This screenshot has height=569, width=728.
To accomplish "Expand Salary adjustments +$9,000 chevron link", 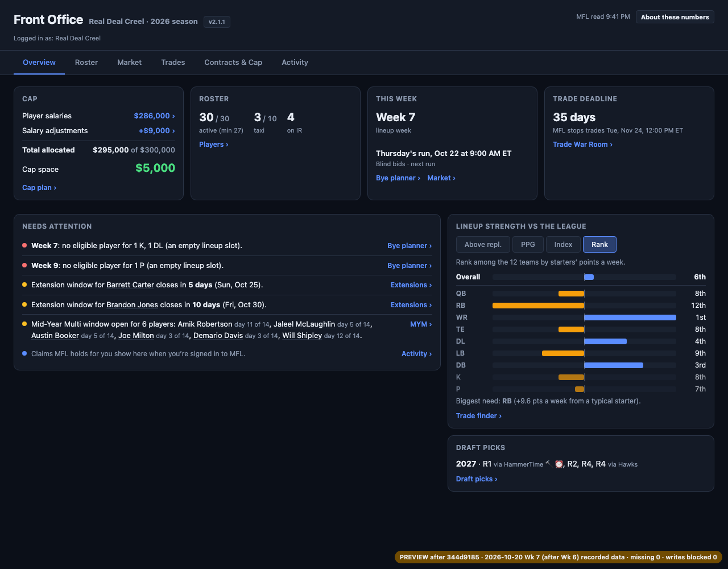I will tap(156, 130).
